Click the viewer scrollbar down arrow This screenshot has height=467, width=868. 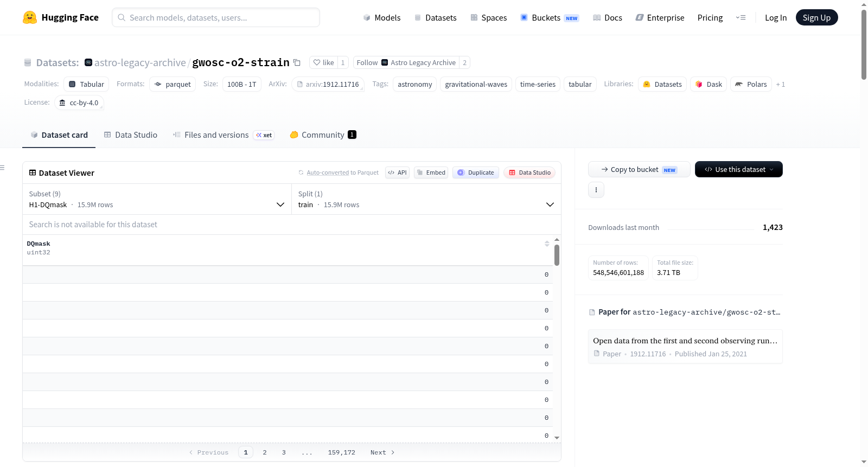click(x=557, y=438)
